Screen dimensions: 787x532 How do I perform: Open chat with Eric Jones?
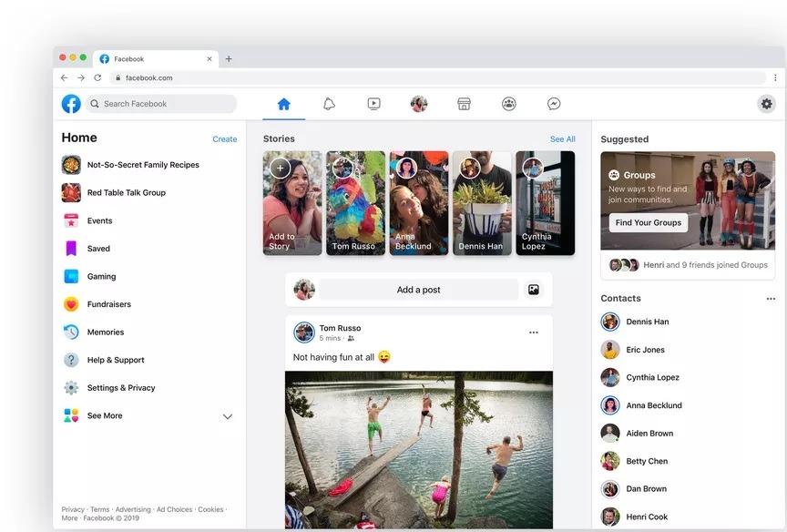pyautogui.click(x=633, y=350)
